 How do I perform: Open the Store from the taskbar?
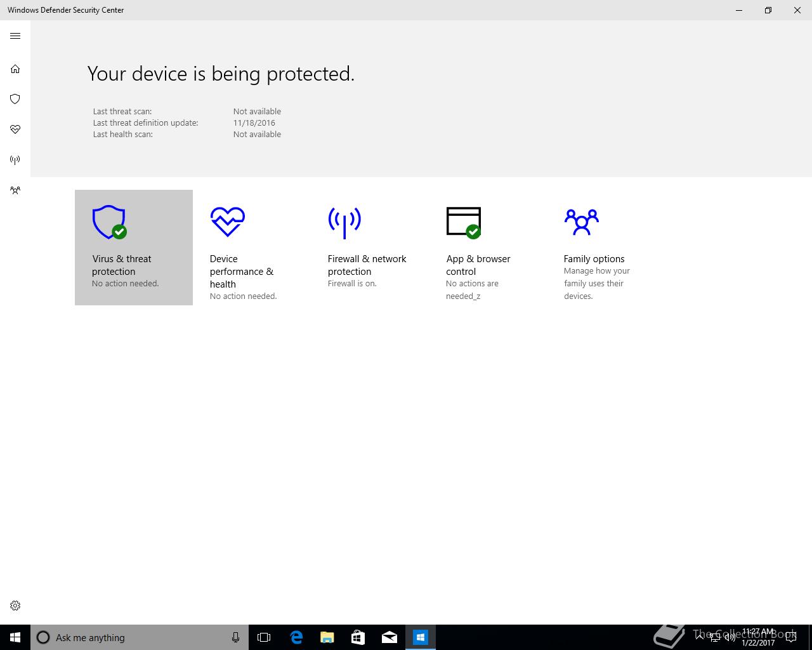click(x=358, y=637)
